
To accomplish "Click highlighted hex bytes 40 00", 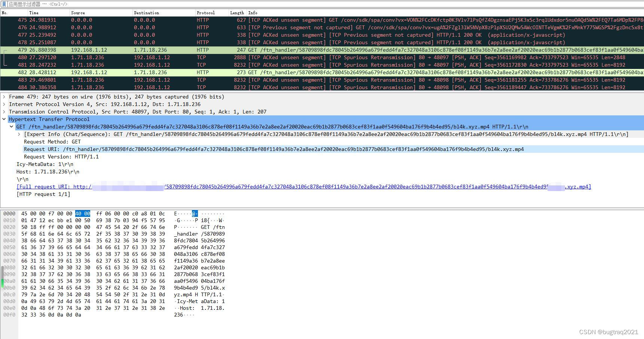I will coord(83,214).
